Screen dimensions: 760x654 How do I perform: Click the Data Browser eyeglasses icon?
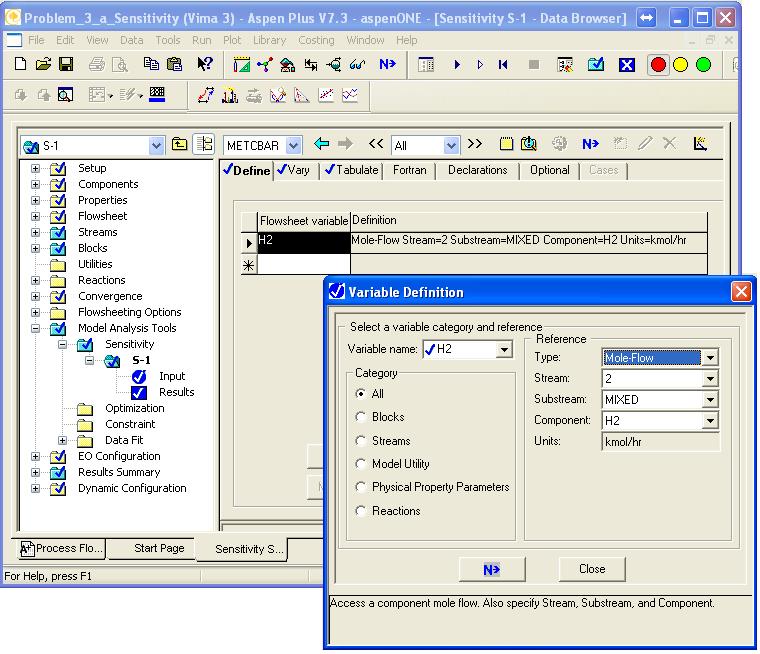(x=358, y=64)
